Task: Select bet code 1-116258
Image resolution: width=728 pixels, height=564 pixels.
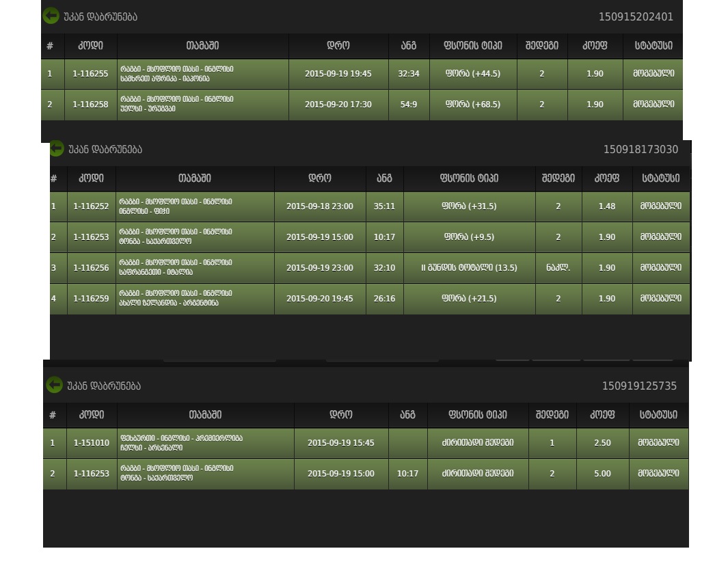Action: (91, 105)
